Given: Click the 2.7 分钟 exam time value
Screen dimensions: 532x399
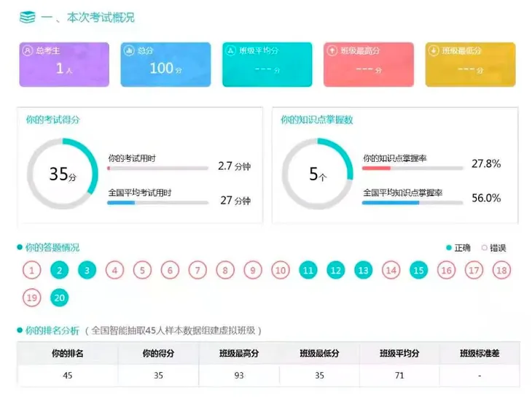Looking at the screenshot, I should point(234,166).
